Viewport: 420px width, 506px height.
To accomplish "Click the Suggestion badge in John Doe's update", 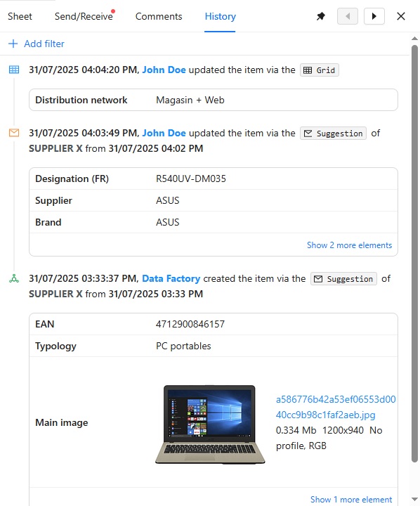I will pyautogui.click(x=333, y=134).
